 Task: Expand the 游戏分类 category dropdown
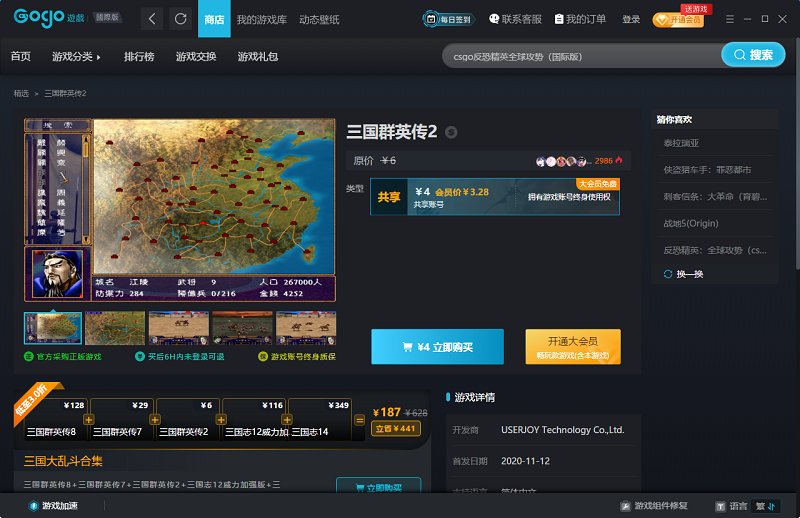point(76,56)
